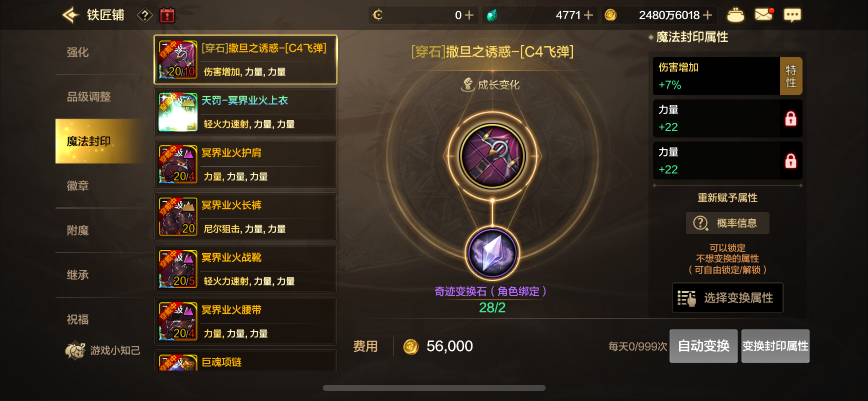Add gems with plus next to 4771

[588, 15]
